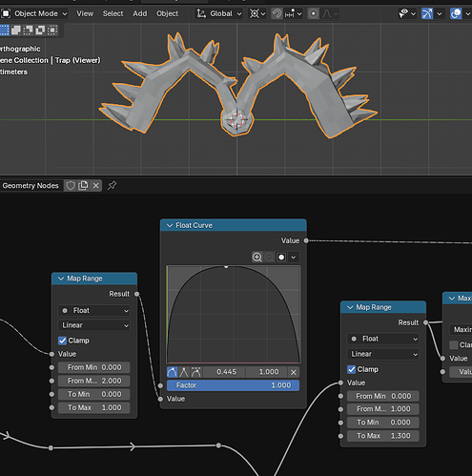This screenshot has width=472, height=476.
Task: Click the snap increment icon
Action: coord(289,13)
